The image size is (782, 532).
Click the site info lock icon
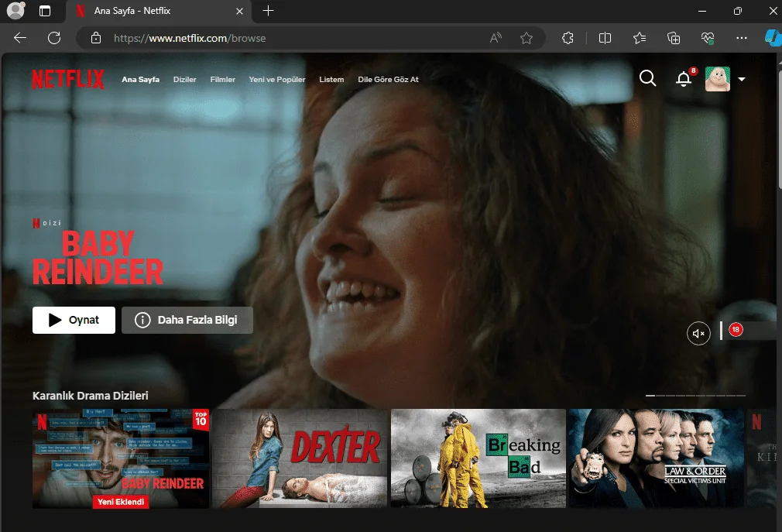point(96,38)
